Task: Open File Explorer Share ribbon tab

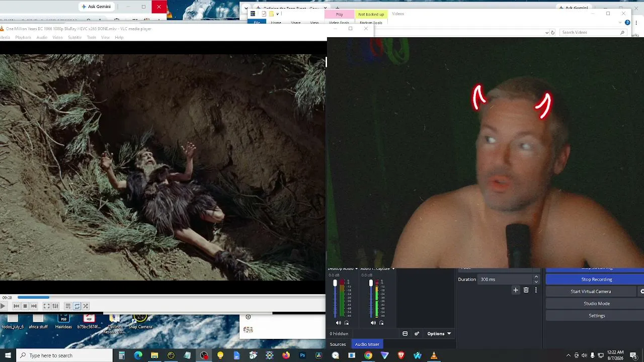Action: [296, 23]
